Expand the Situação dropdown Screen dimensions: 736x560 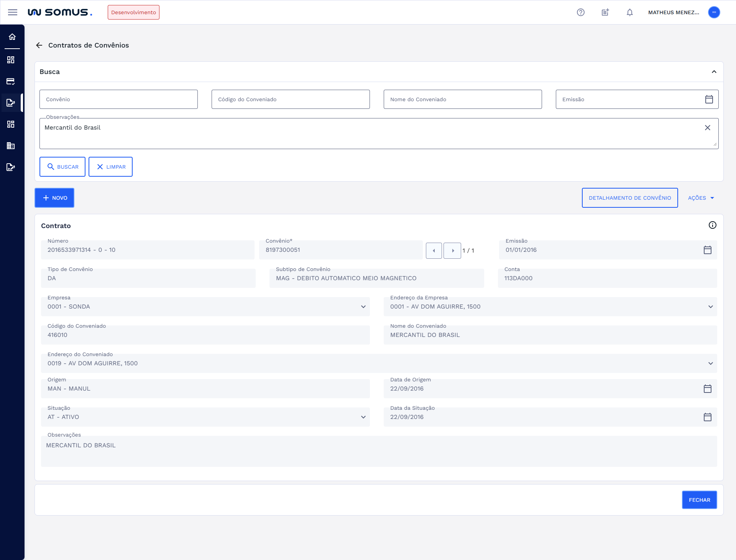point(363,417)
